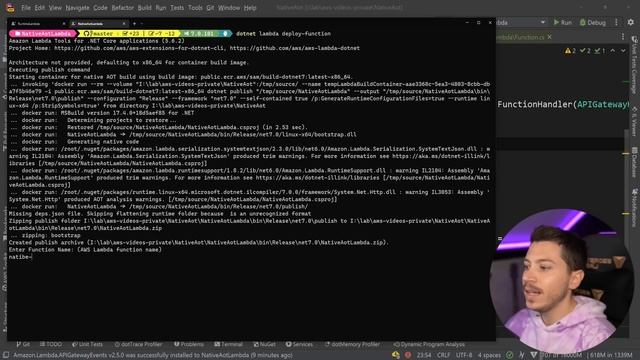The height and width of the screenshot is (360, 640).
Task: Click the status bar notification message
Action: pyautogui.click(x=153, y=355)
